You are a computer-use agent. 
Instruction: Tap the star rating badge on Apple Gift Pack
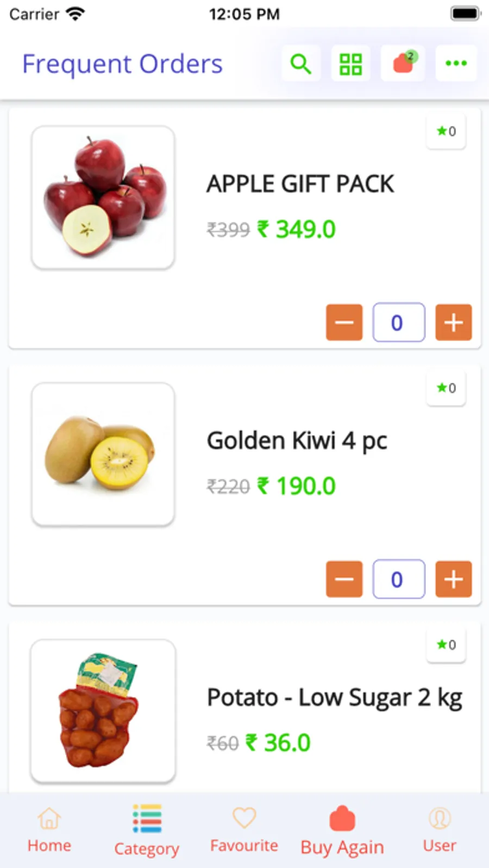pyautogui.click(x=446, y=131)
